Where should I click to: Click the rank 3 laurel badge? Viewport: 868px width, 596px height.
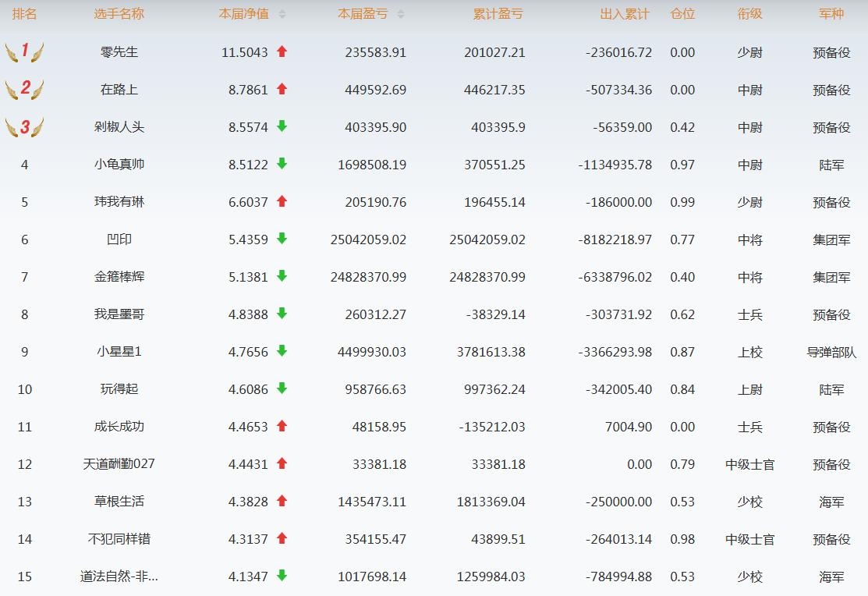click(24, 127)
